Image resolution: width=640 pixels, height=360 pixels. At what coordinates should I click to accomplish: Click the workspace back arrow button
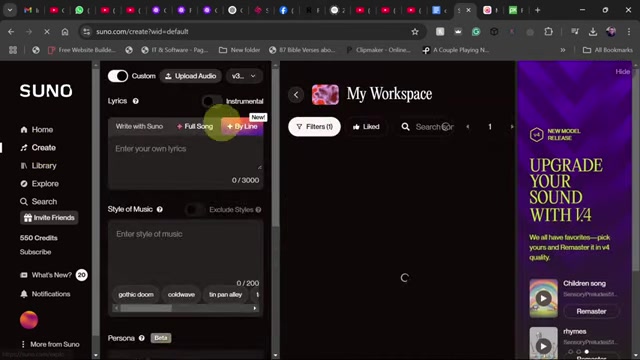(x=296, y=95)
